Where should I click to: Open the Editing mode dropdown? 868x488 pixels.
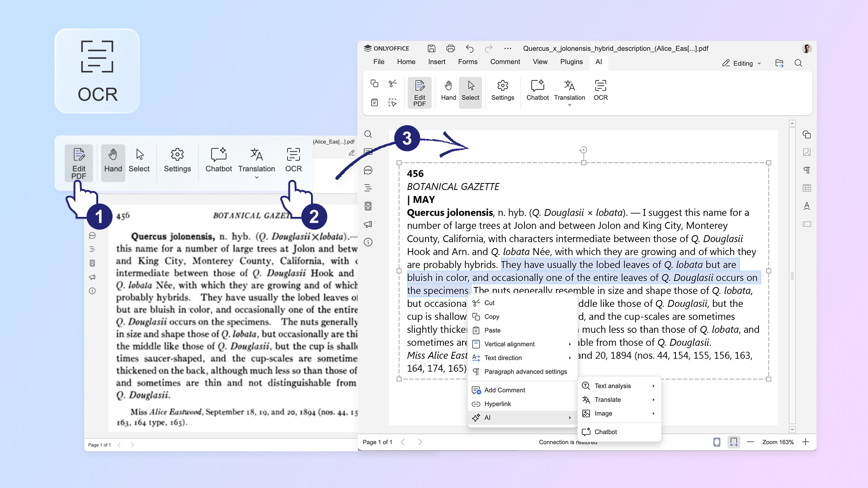[741, 63]
